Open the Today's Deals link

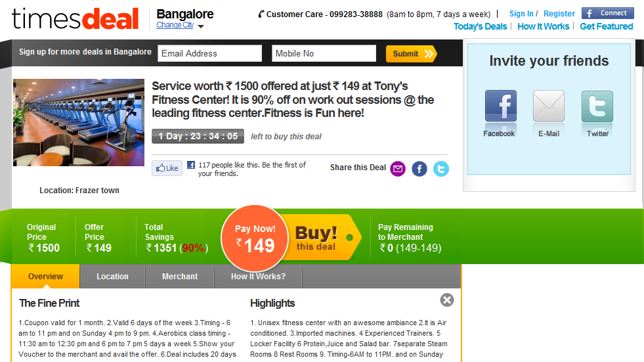coord(480,26)
